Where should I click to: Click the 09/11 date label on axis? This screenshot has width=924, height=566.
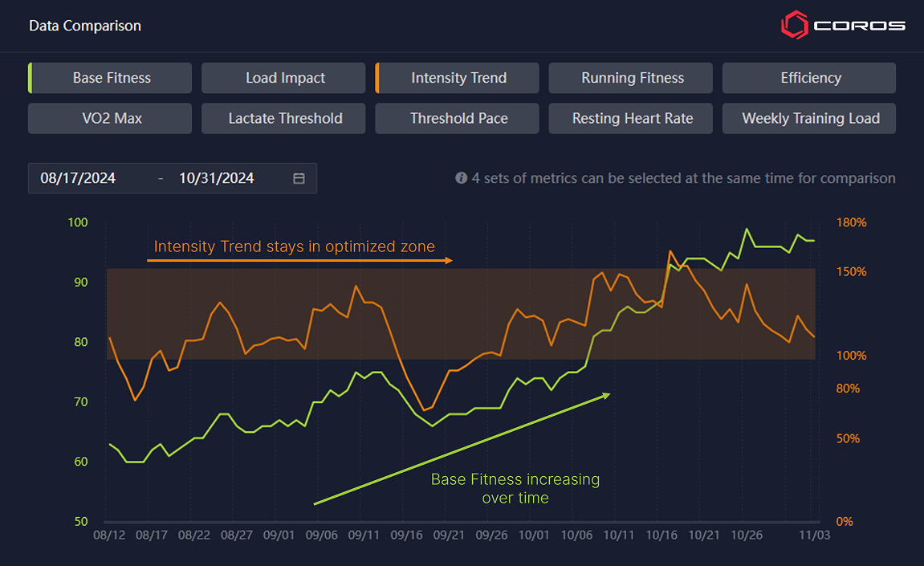pyautogui.click(x=364, y=535)
